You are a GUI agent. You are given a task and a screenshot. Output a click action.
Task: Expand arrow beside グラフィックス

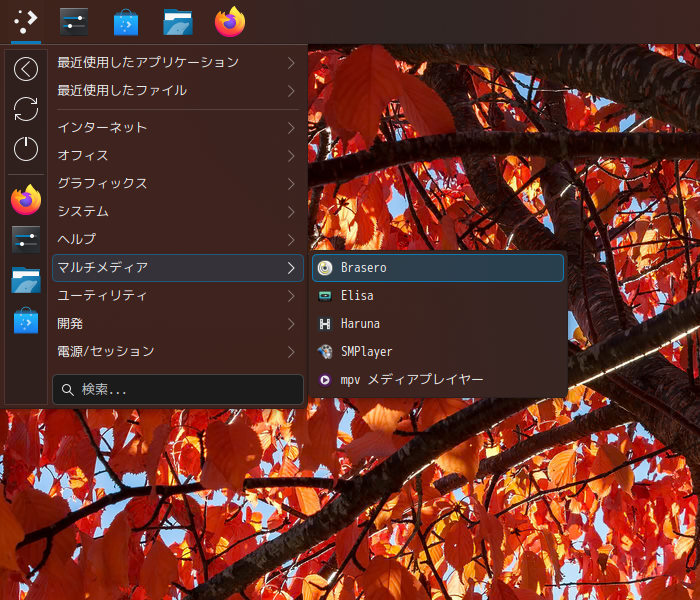pyautogui.click(x=291, y=184)
